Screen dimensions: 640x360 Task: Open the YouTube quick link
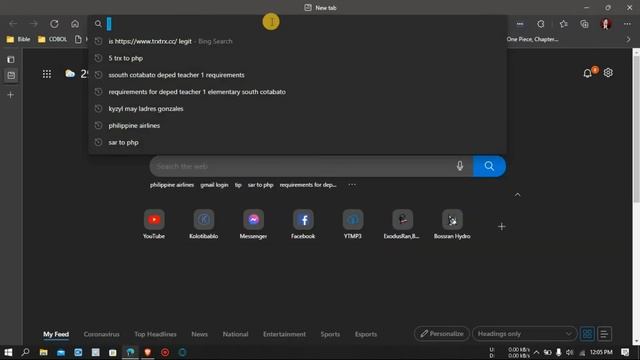(x=154, y=224)
